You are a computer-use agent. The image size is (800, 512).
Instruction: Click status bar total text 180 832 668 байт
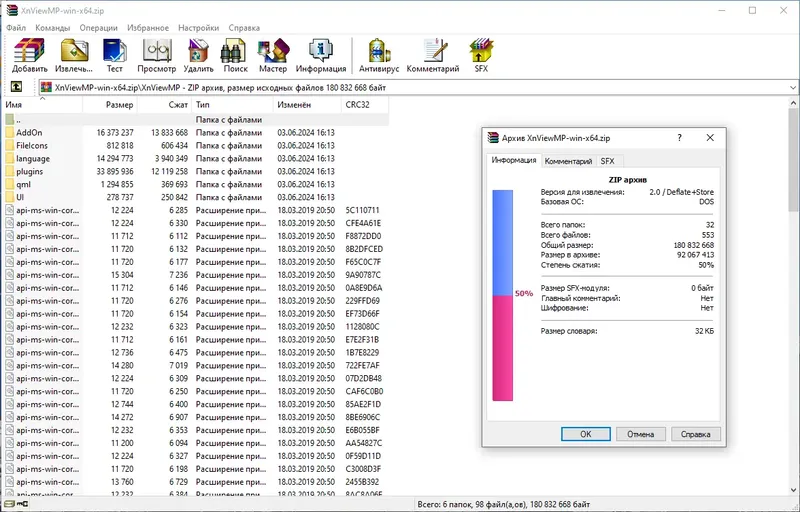(560, 504)
